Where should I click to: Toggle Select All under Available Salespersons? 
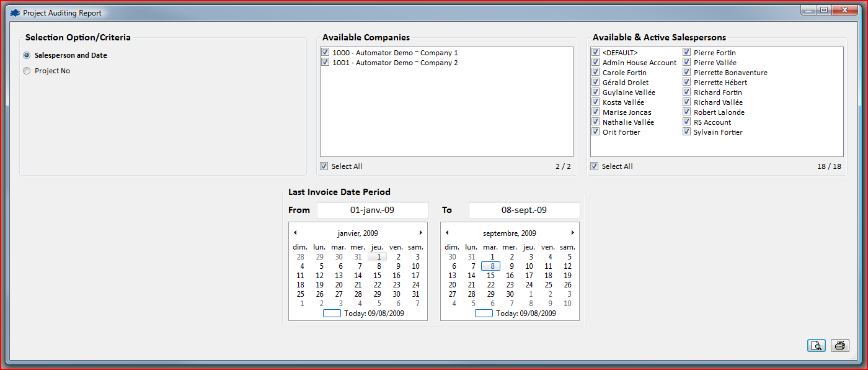coord(595,166)
